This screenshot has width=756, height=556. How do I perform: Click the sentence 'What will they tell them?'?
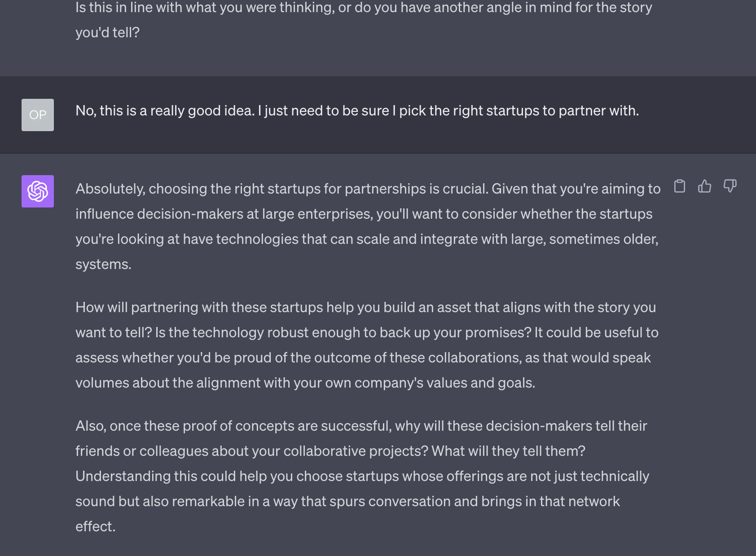tap(508, 451)
